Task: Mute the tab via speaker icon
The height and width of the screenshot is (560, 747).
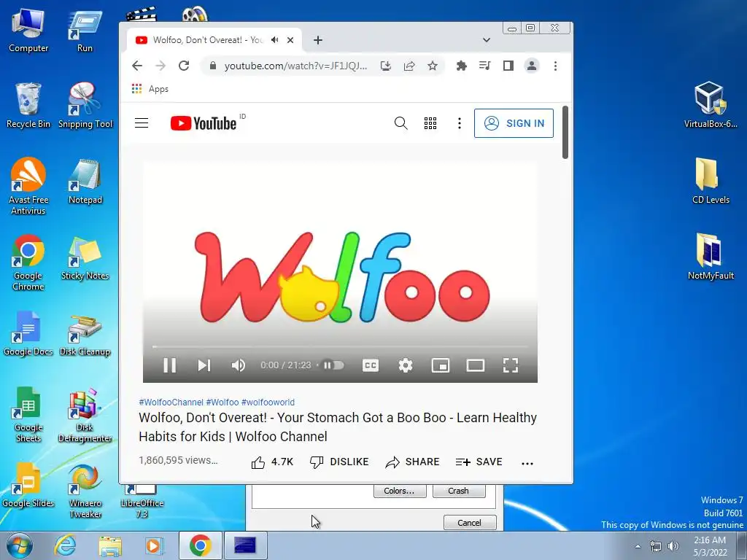Action: click(x=275, y=40)
